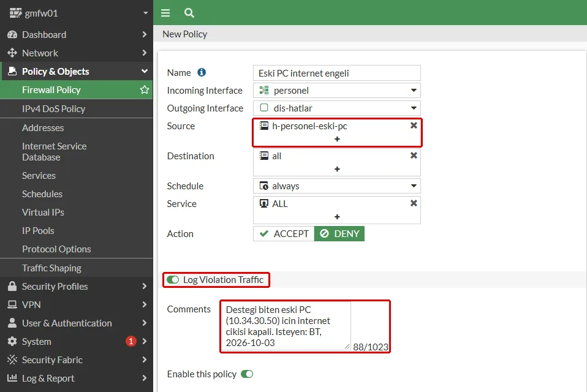587x392 pixels.
Task: Click the Dashboard gauge icon
Action: coord(12,34)
